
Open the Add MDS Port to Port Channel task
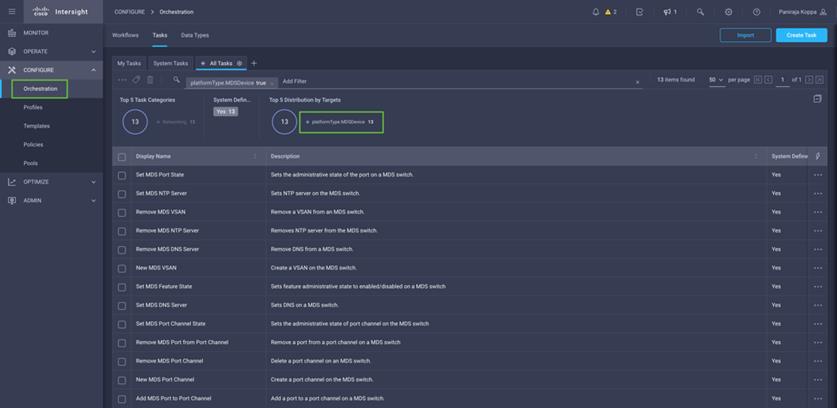point(173,398)
